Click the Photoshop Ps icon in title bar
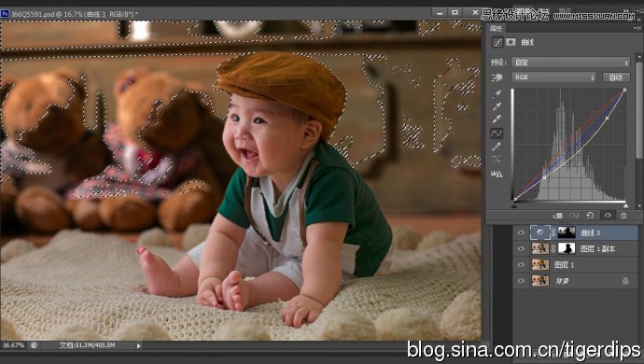 pyautogui.click(x=5, y=14)
